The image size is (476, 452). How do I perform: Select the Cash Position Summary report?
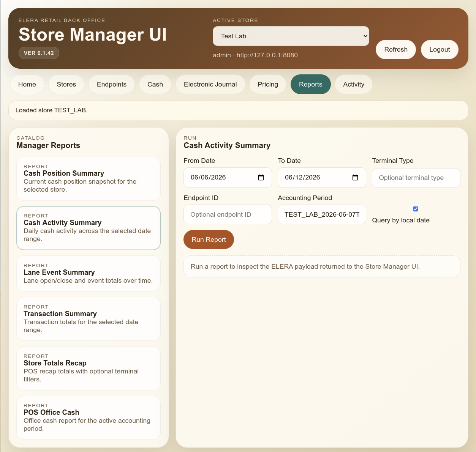click(89, 179)
